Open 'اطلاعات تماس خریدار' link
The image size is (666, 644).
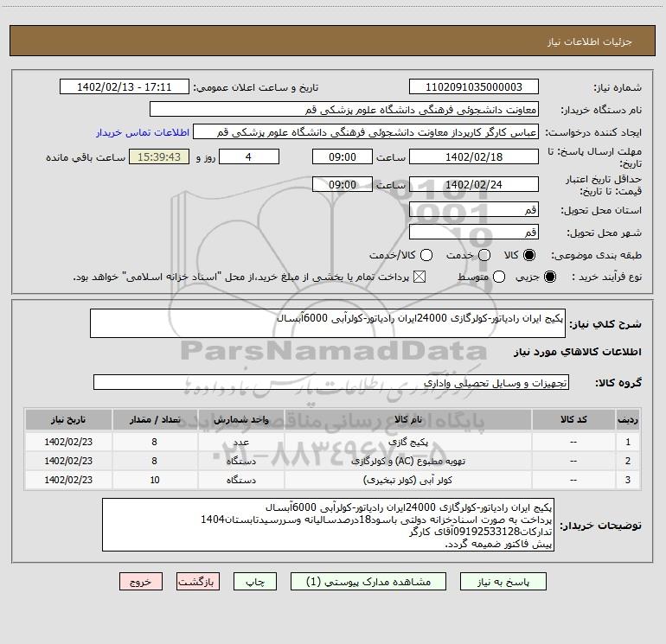pyautogui.click(x=143, y=132)
